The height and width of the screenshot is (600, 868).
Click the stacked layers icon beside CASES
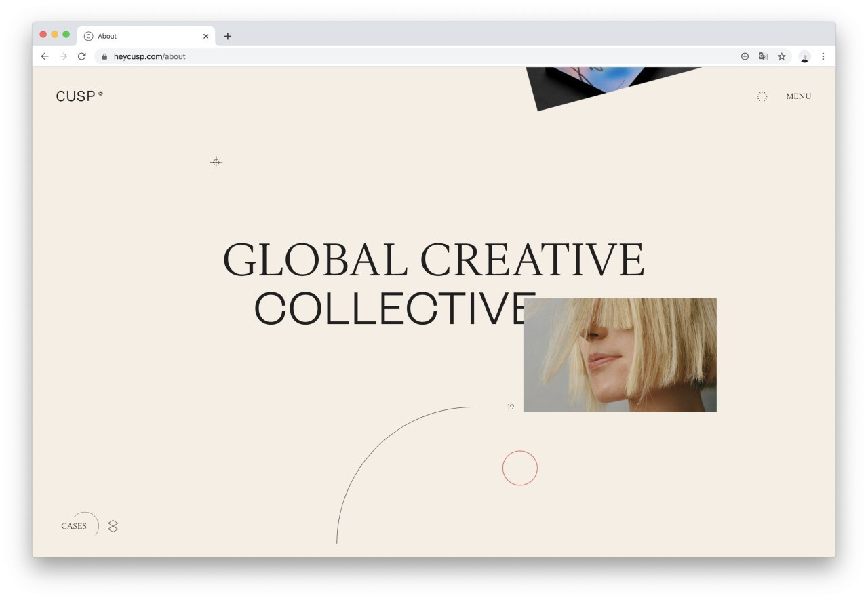coord(113,526)
